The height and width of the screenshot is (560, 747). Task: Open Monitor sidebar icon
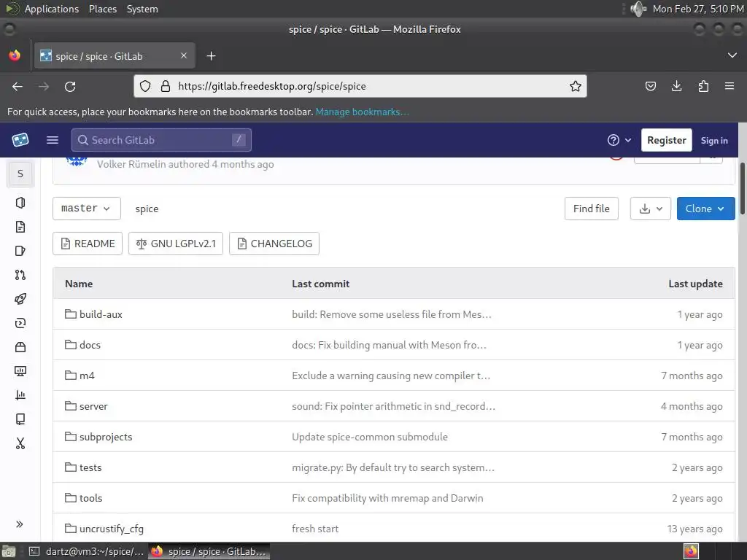(20, 371)
